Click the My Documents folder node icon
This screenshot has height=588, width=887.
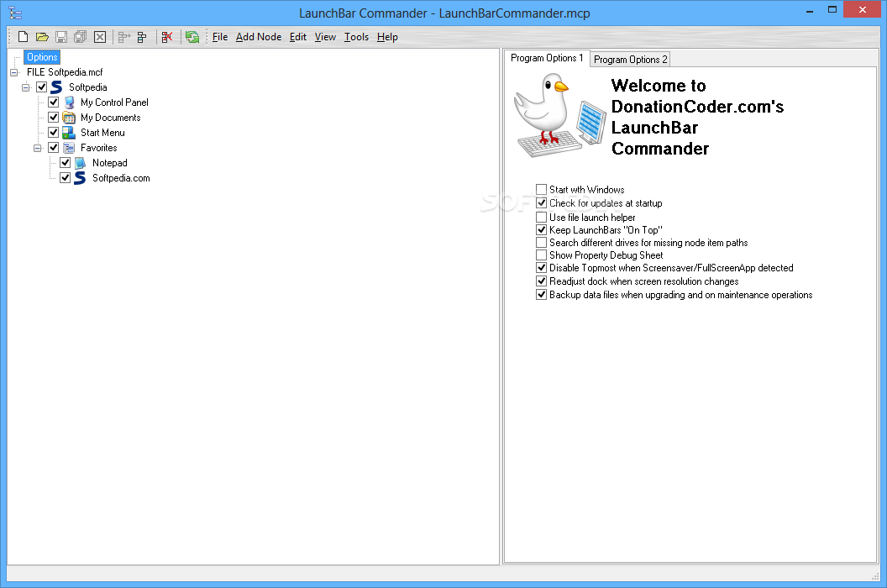pos(69,118)
